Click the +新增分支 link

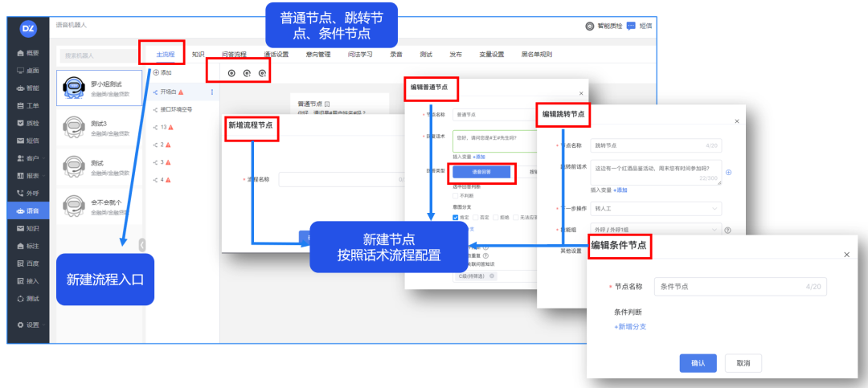click(x=630, y=326)
